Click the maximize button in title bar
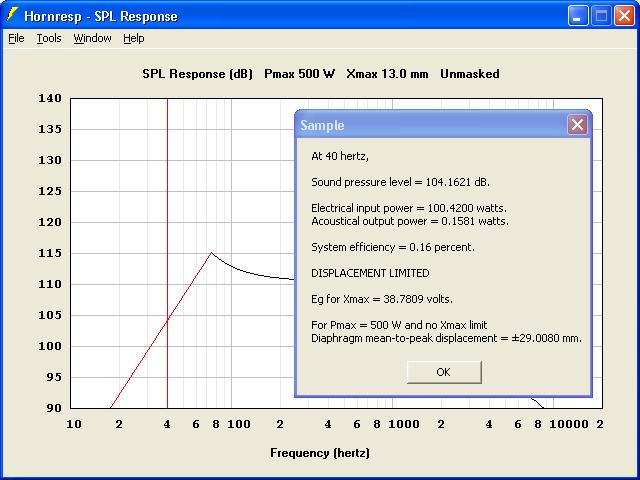This screenshot has width=640, height=480. [x=601, y=16]
